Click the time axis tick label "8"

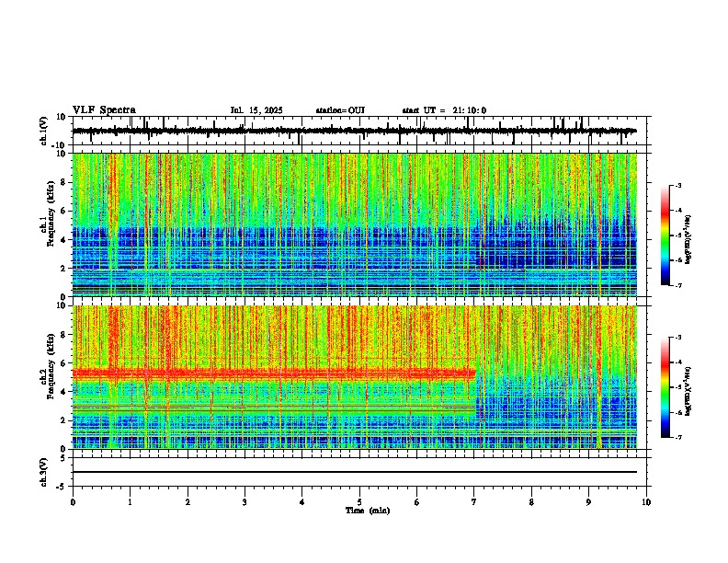click(531, 502)
